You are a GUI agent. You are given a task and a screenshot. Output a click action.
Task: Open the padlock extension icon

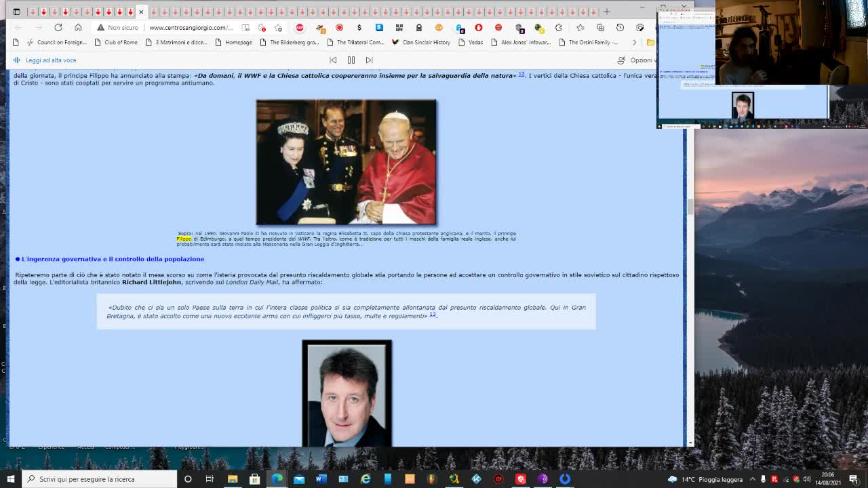point(418,27)
